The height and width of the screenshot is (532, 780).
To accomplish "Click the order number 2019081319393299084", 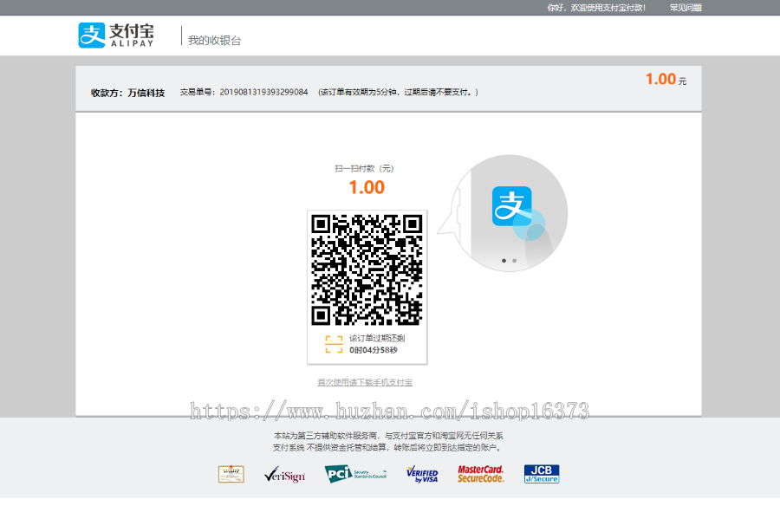I will 263,92.
